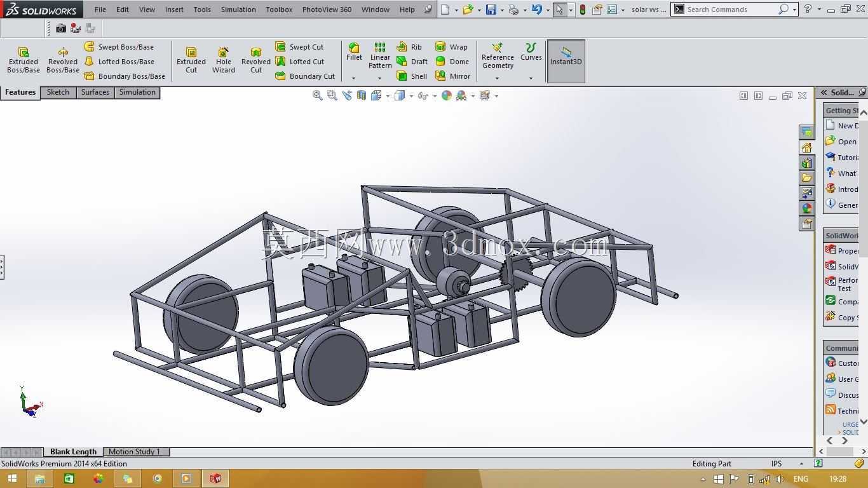Select the Swept Cut feature

(x=299, y=47)
